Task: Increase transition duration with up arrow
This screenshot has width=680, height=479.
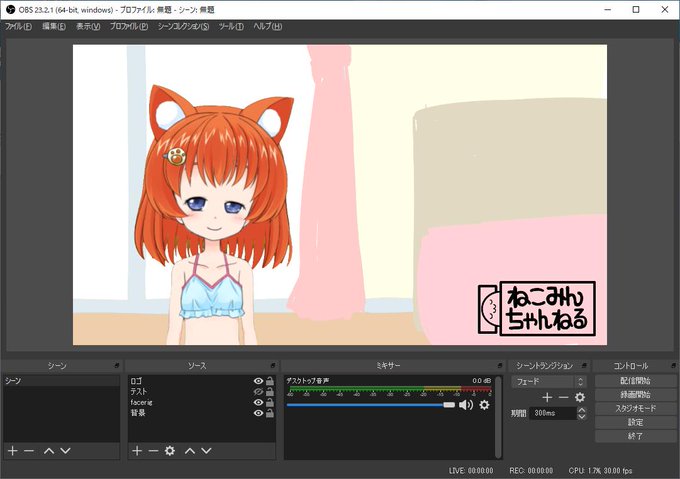Action: click(582, 410)
